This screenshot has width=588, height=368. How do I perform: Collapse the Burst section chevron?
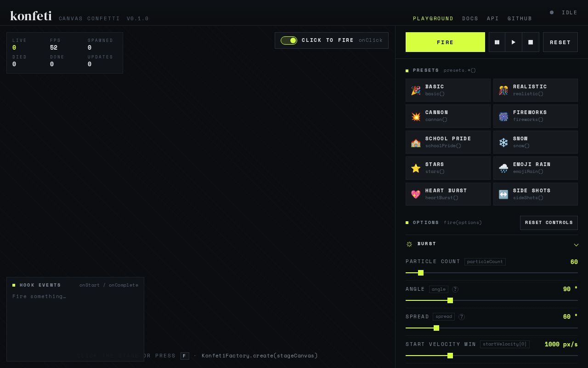(x=576, y=245)
